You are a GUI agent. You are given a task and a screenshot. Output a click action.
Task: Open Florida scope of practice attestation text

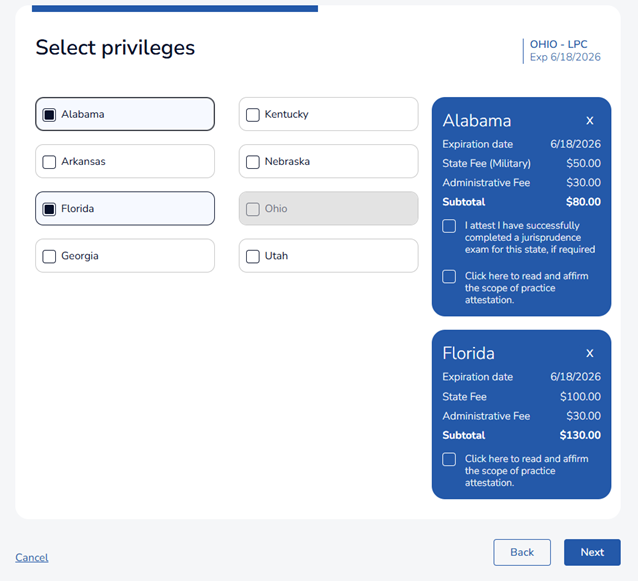(x=527, y=470)
